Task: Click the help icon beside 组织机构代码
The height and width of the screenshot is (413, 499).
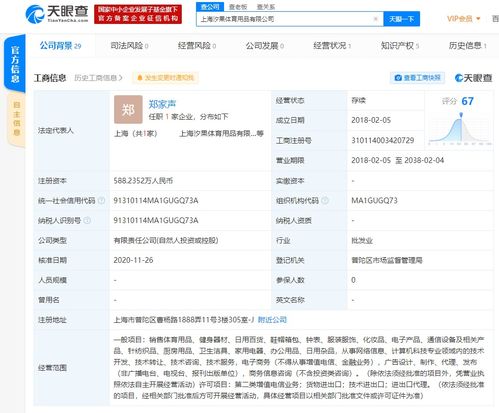Action: click(x=325, y=200)
